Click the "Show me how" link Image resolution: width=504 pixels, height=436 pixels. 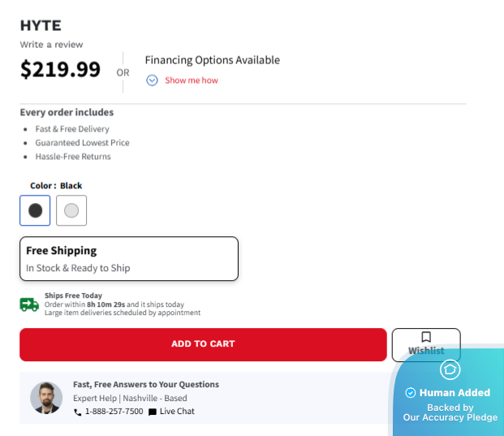tap(192, 80)
